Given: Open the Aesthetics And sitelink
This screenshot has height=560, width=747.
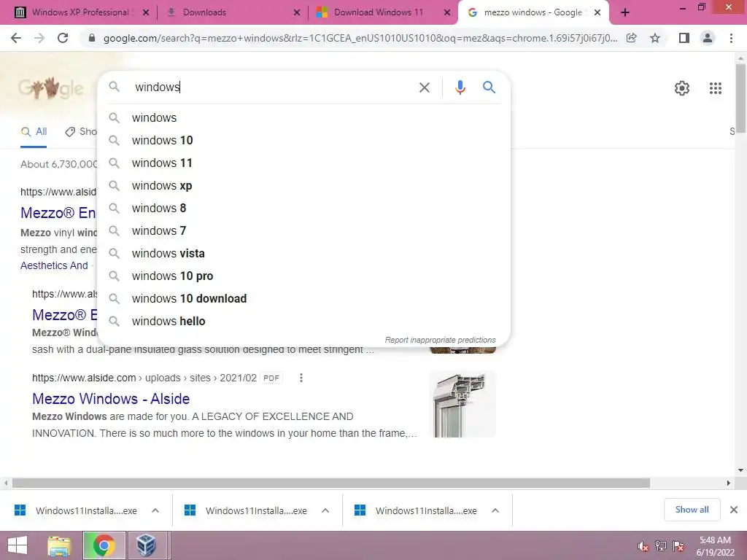Looking at the screenshot, I should [54, 265].
